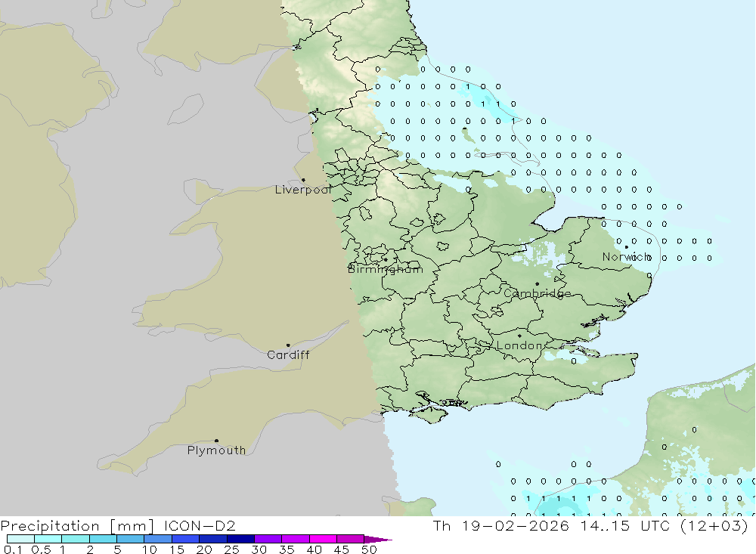The image size is (756, 554).
Task: Click legend swatch between 10 and 15
Action: point(158,539)
